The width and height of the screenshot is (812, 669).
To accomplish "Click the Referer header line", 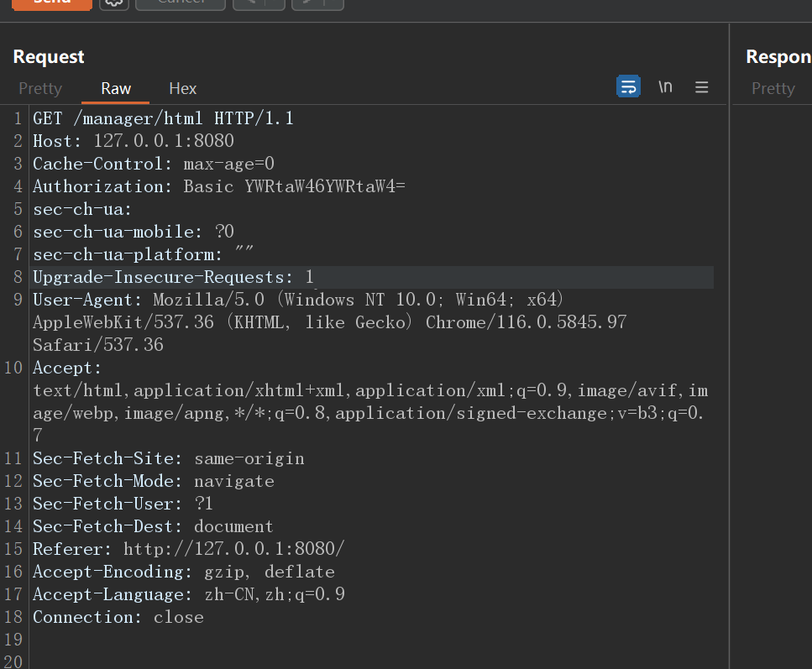I will point(188,549).
